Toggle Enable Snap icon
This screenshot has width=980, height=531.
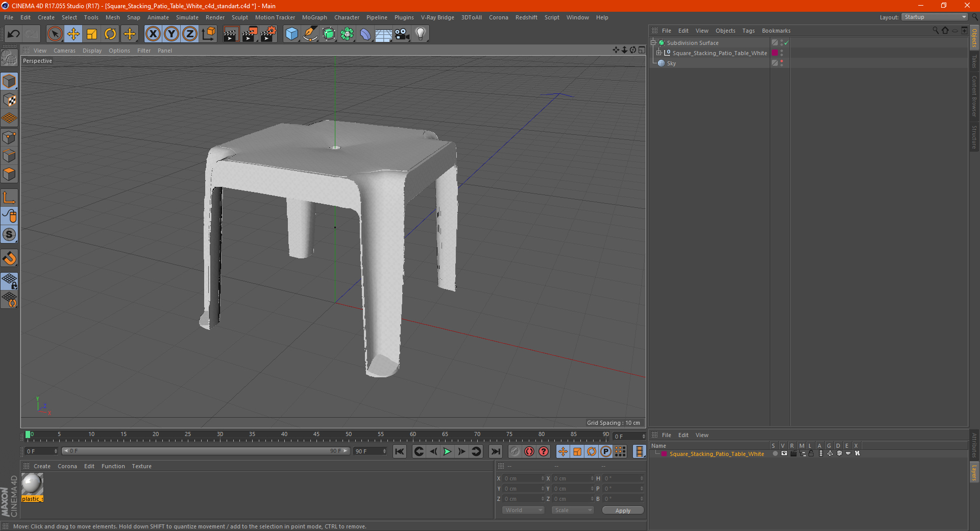tap(9, 258)
